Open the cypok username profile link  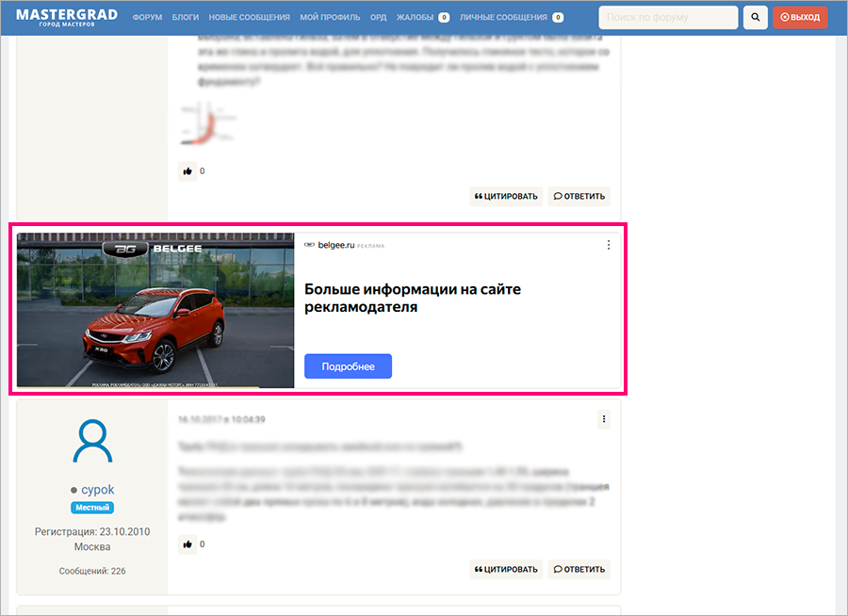[97, 490]
